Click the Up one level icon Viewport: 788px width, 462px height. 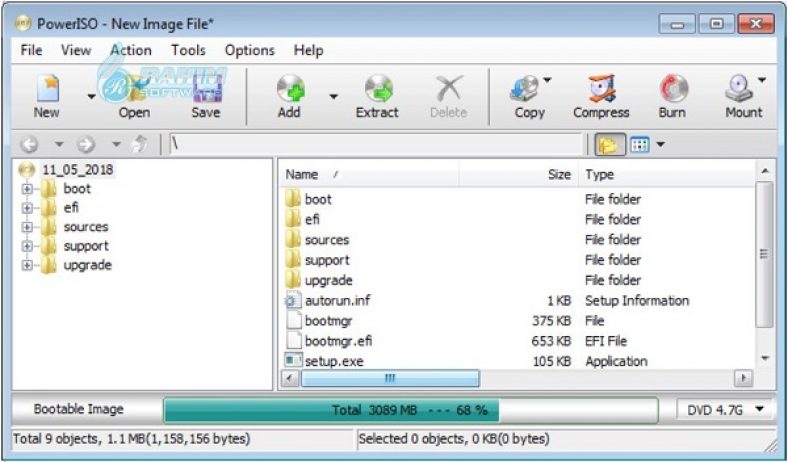[x=140, y=145]
